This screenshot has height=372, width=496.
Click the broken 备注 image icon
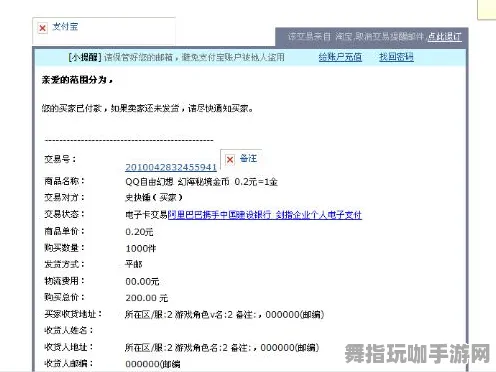click(230, 159)
